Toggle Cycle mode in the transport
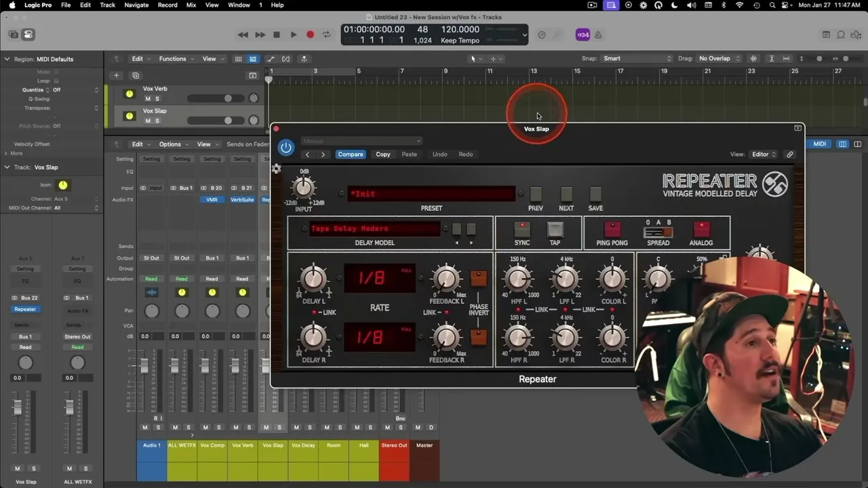 click(327, 35)
